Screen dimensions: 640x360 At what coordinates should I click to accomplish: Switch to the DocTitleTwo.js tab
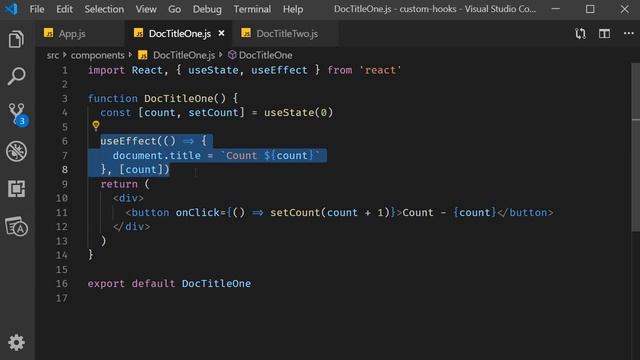285,33
